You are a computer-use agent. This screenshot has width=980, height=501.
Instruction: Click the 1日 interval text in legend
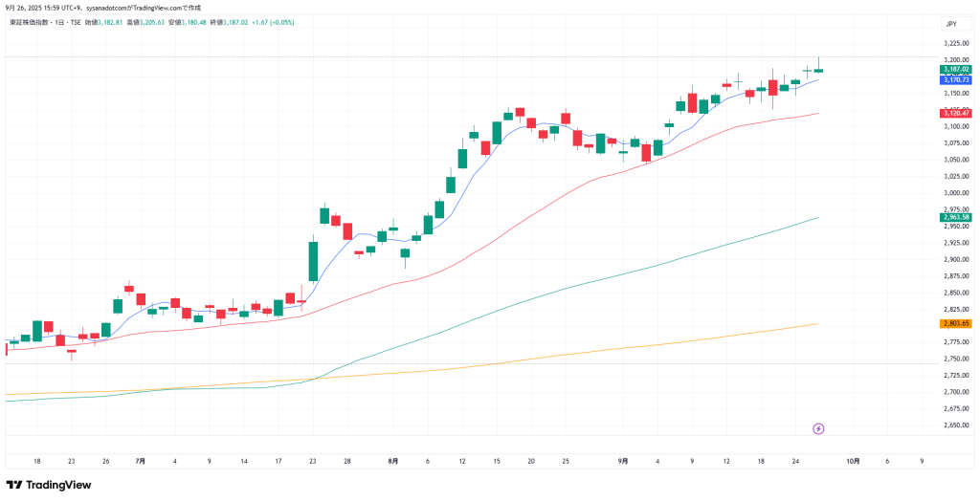61,21
